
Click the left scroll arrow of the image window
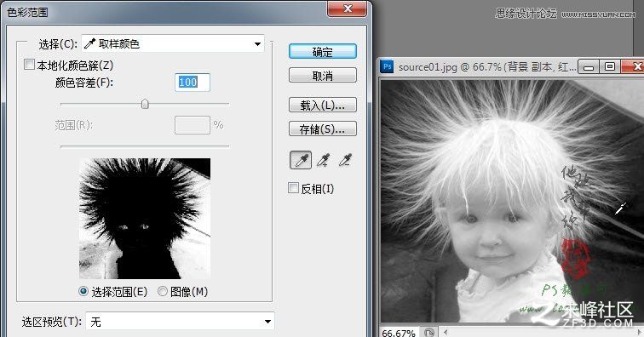tap(446, 332)
